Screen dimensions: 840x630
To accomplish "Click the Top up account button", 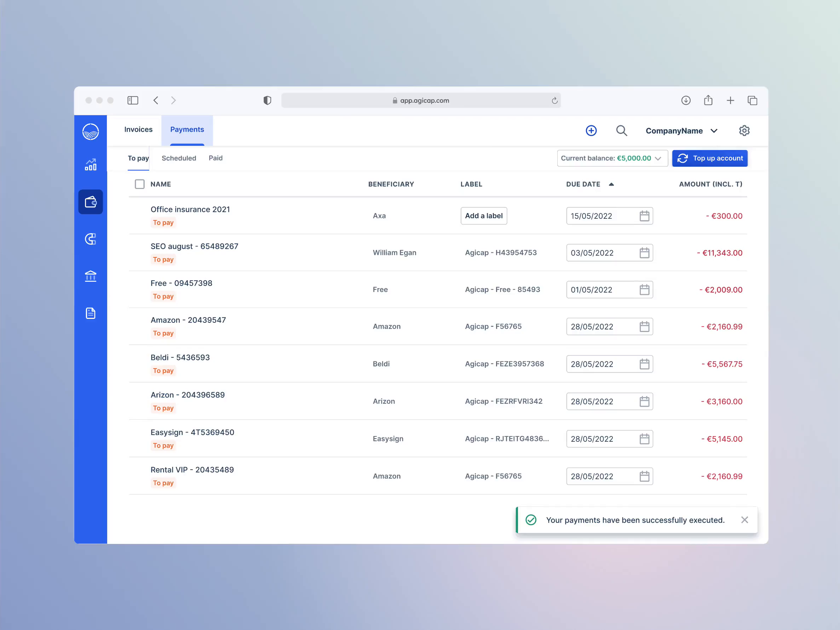I will pyautogui.click(x=709, y=158).
